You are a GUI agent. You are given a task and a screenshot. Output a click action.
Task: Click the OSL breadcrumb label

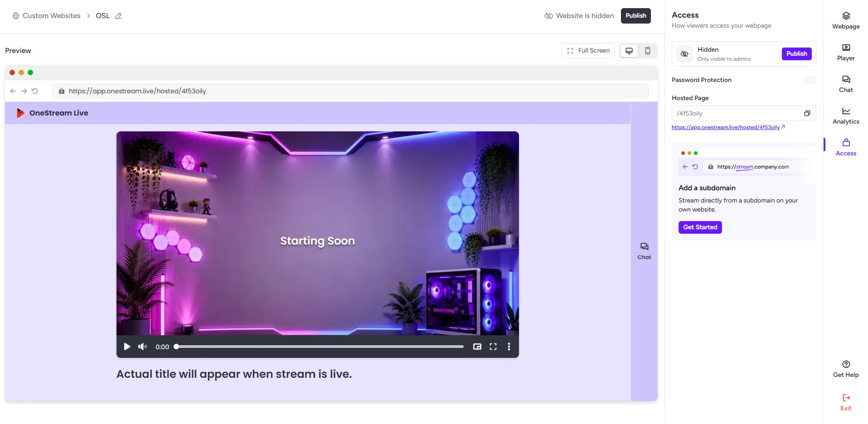tap(103, 16)
